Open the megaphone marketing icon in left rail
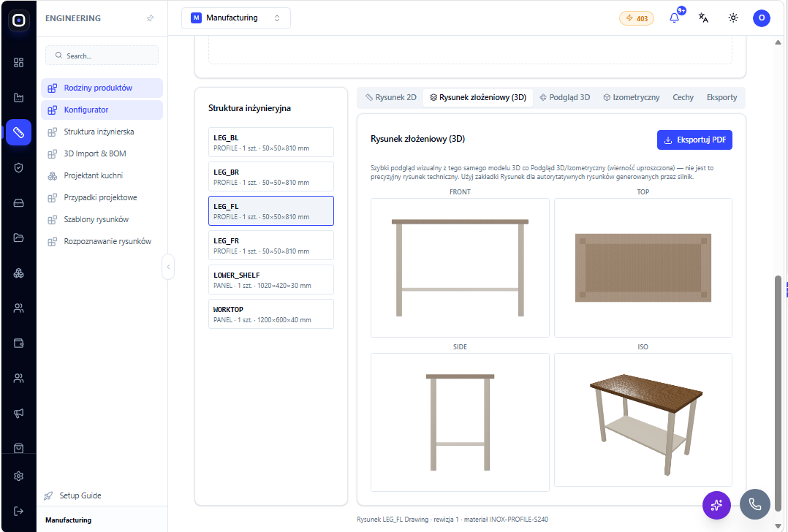This screenshot has width=788, height=532. (x=18, y=413)
